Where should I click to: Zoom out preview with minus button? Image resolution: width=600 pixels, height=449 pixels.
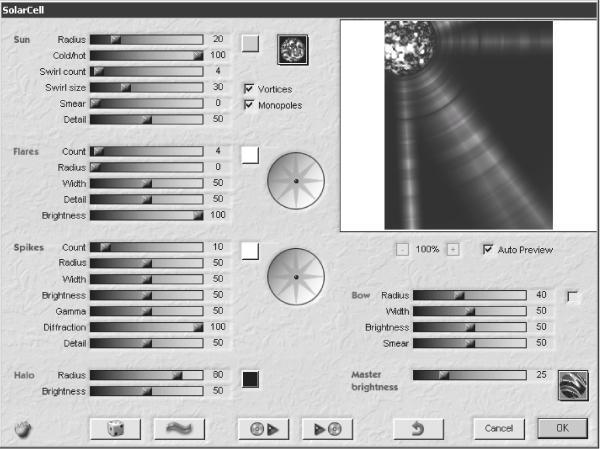(x=402, y=250)
